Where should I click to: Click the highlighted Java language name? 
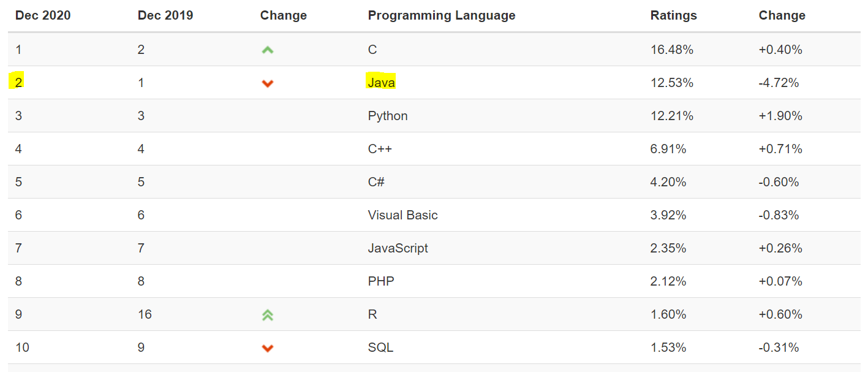pos(381,82)
